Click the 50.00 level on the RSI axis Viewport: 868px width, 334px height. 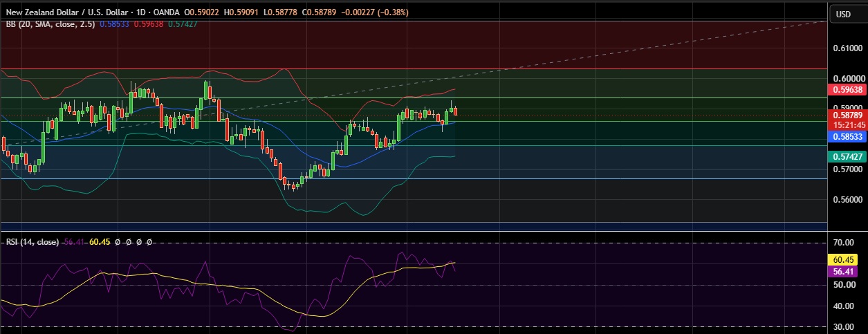pos(843,284)
